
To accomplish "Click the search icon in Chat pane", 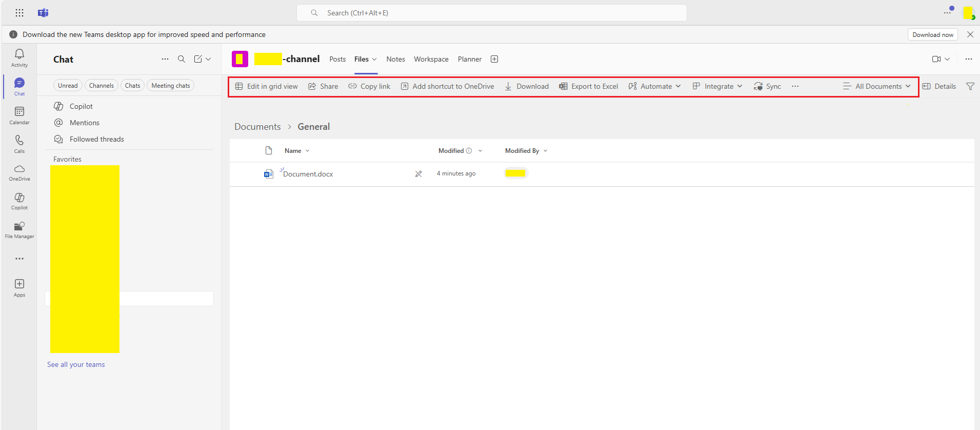I will click(182, 59).
